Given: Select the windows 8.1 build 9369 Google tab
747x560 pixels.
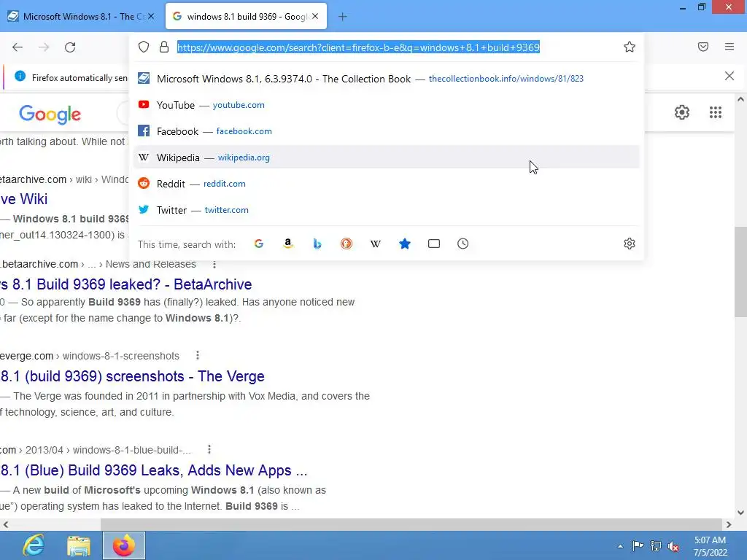Looking at the screenshot, I should click(x=246, y=17).
